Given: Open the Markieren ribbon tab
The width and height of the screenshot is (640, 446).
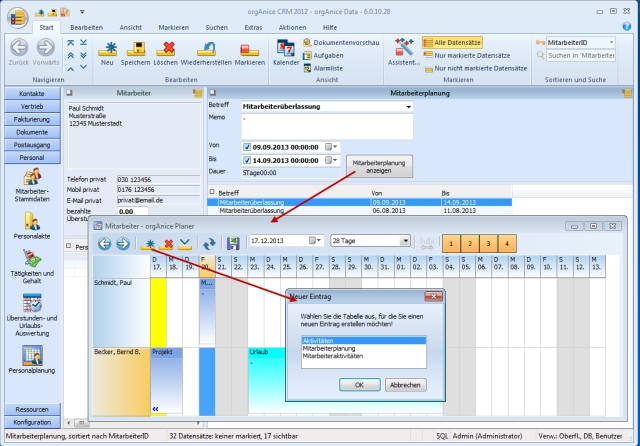Looking at the screenshot, I should 173,27.
